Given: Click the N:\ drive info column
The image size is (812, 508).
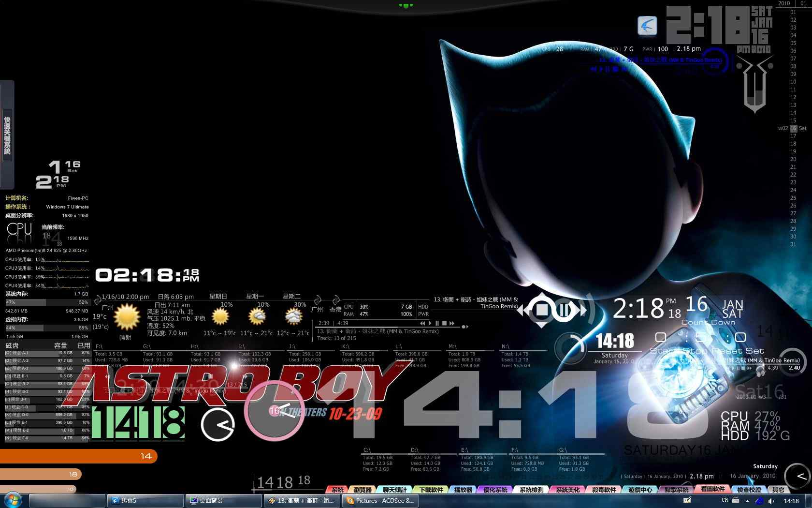Looking at the screenshot, I should (x=522, y=357).
